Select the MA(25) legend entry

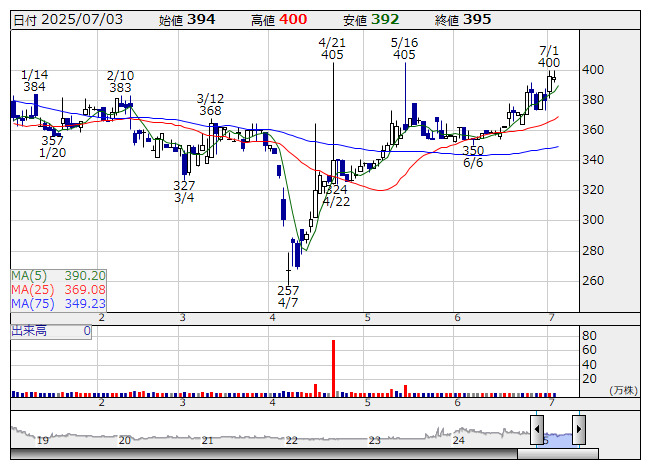(x=58, y=289)
